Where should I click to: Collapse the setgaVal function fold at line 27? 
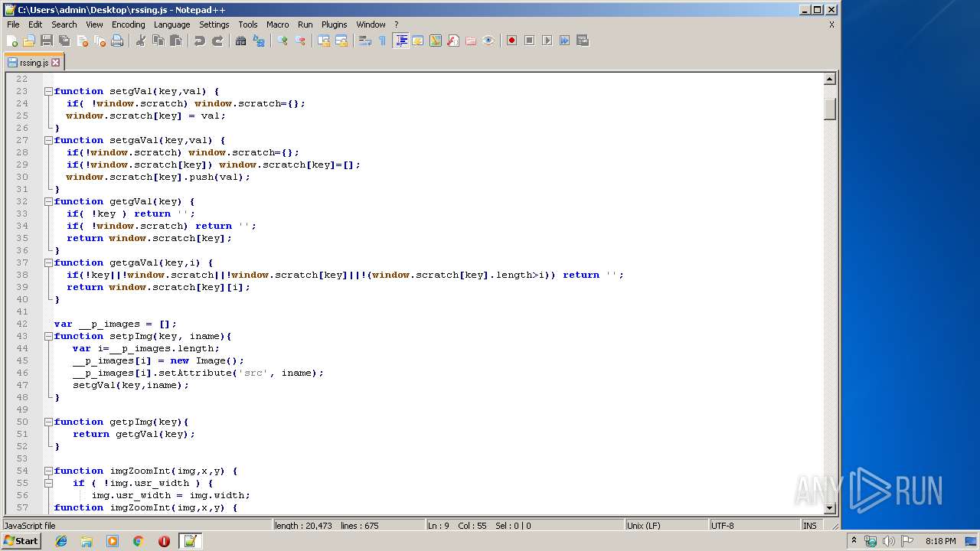coord(48,140)
